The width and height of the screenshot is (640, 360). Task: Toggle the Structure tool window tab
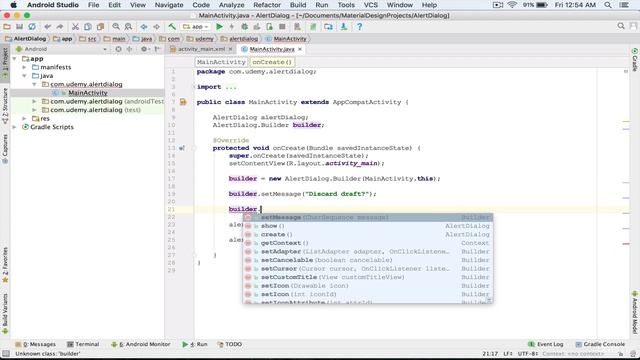click(x=5, y=106)
